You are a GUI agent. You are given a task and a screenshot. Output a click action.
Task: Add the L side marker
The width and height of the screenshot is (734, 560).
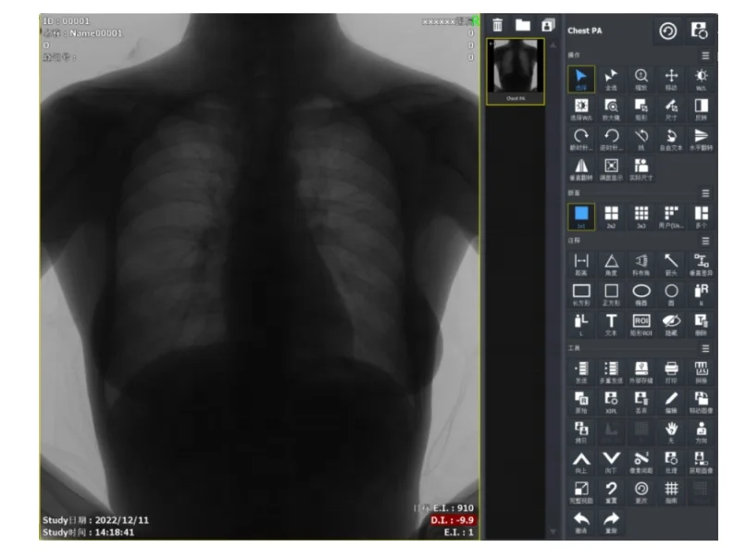581,324
